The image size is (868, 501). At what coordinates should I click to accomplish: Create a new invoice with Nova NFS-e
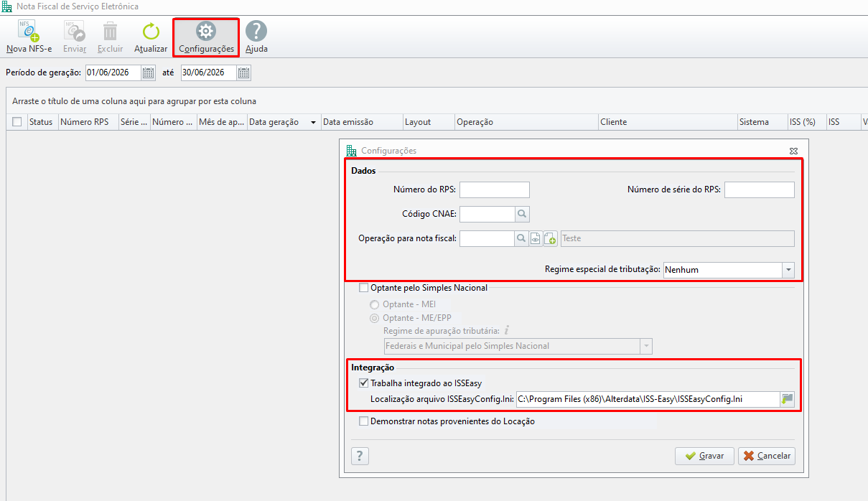pos(29,37)
